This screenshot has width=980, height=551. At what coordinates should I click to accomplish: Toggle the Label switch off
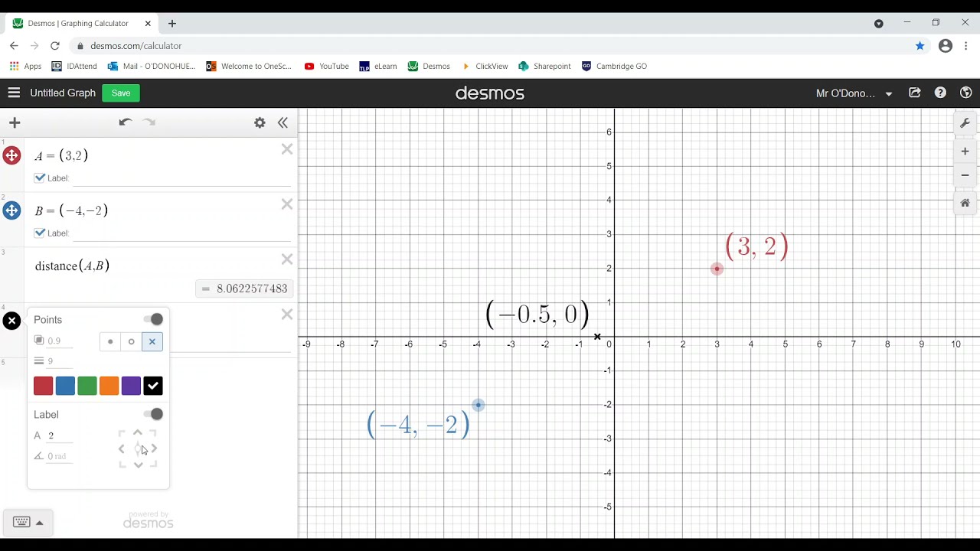153,414
